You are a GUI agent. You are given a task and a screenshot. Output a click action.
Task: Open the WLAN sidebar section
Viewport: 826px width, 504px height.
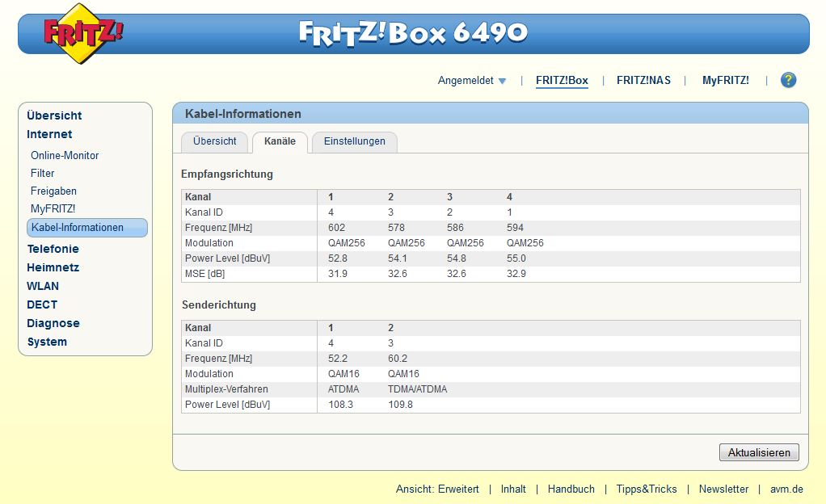(x=43, y=286)
